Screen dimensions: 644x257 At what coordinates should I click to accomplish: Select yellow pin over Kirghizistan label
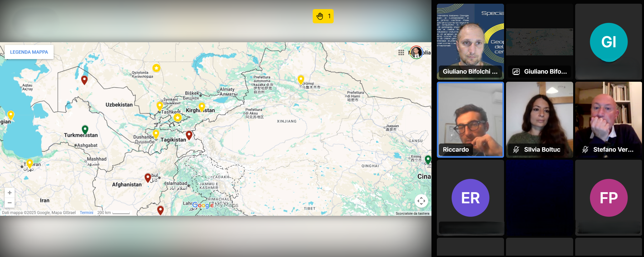(202, 107)
